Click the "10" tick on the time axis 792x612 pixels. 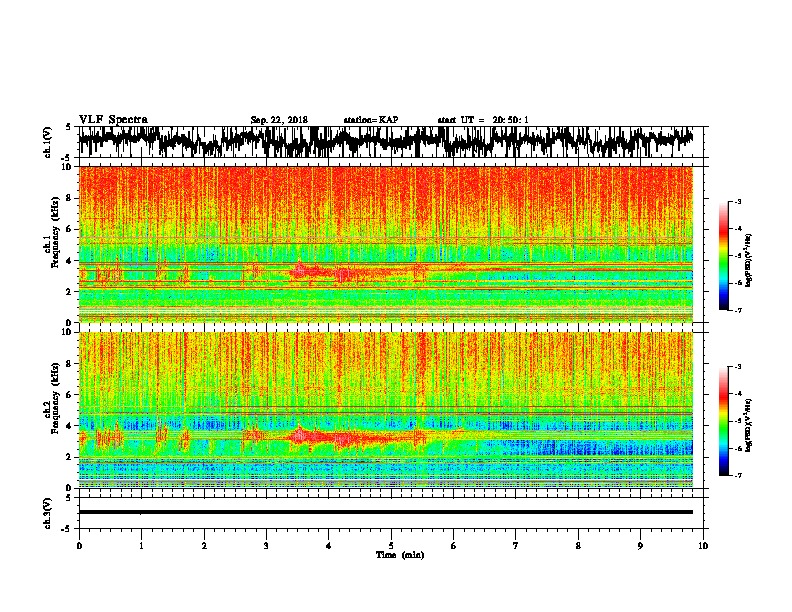[703, 546]
